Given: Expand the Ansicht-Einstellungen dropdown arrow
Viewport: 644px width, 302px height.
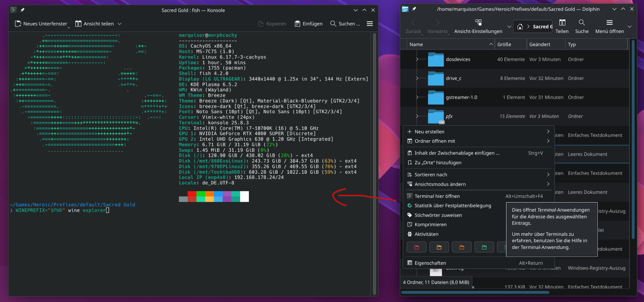Looking at the screenshot, I should [x=509, y=27].
